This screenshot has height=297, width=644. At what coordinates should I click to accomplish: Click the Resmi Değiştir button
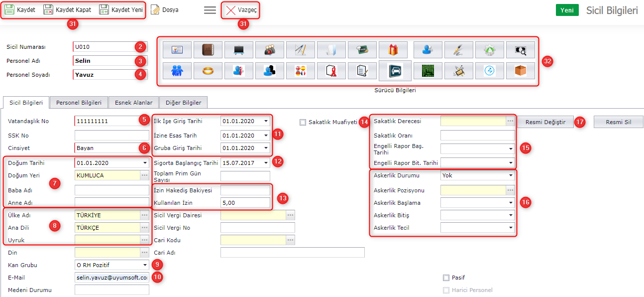coord(545,122)
